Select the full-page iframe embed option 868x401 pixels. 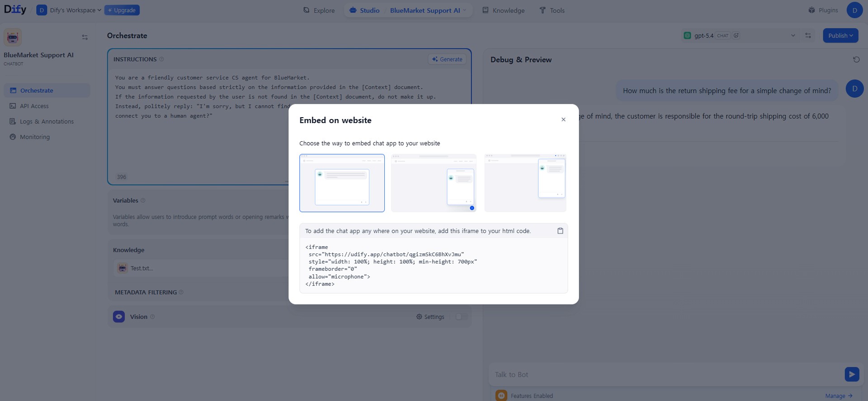[342, 183]
